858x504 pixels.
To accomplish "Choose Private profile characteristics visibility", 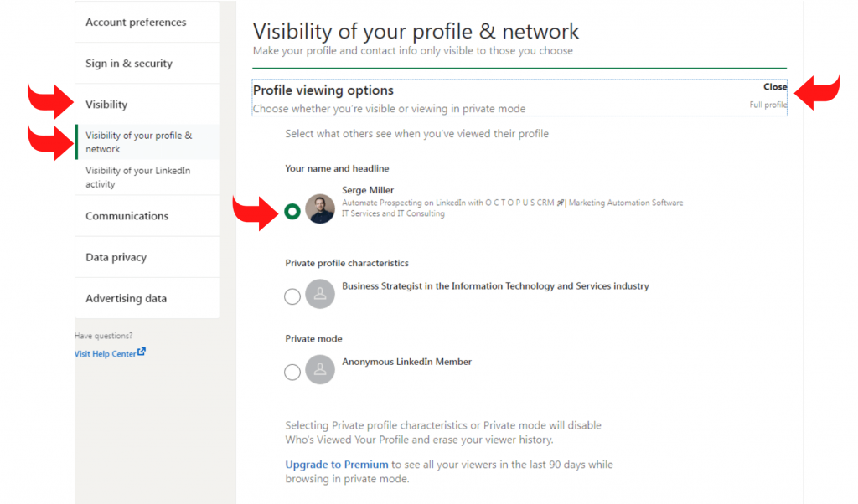I will (x=292, y=296).
